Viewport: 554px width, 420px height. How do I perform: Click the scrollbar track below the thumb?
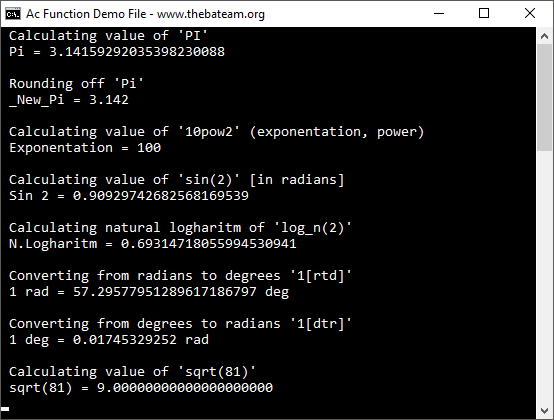(x=544, y=277)
